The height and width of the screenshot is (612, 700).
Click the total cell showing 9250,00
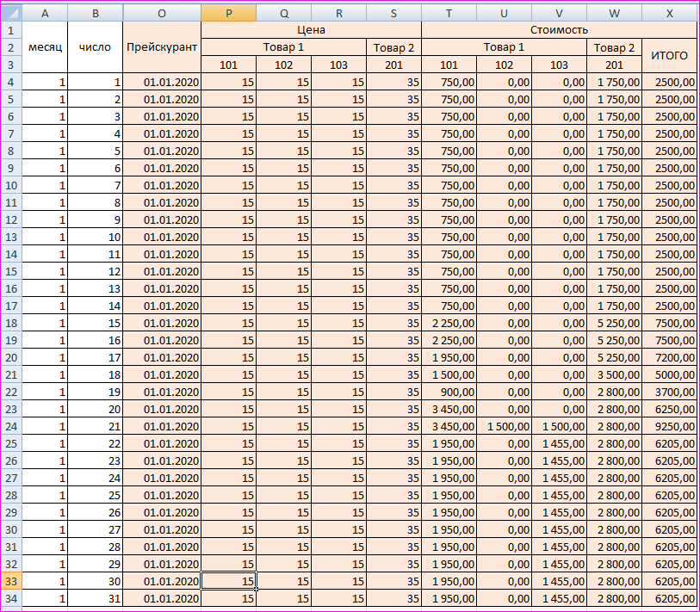point(669,426)
